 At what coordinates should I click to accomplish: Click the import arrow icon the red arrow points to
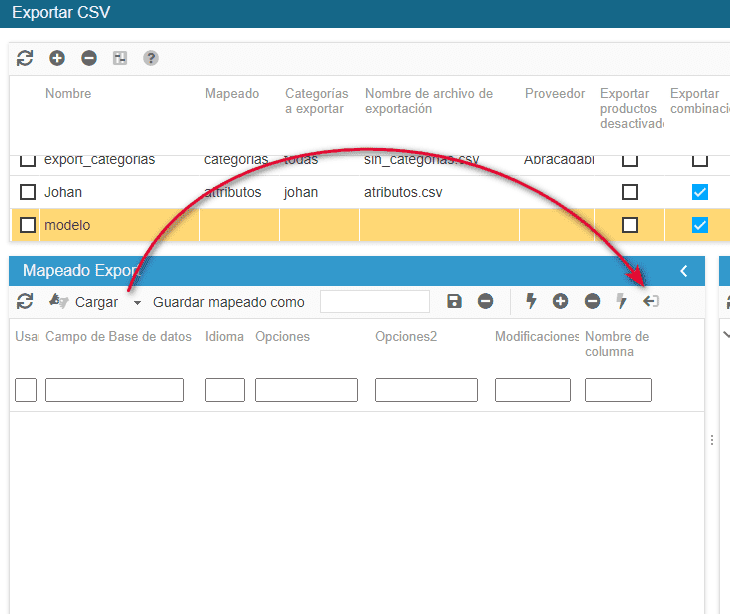651,301
